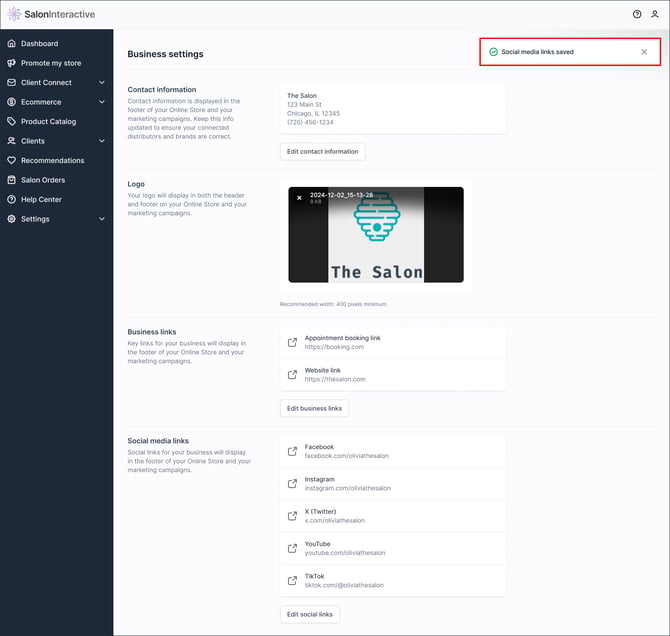Image resolution: width=670 pixels, height=636 pixels.
Task: Go to Dashboard in the sidebar
Action: coord(39,44)
